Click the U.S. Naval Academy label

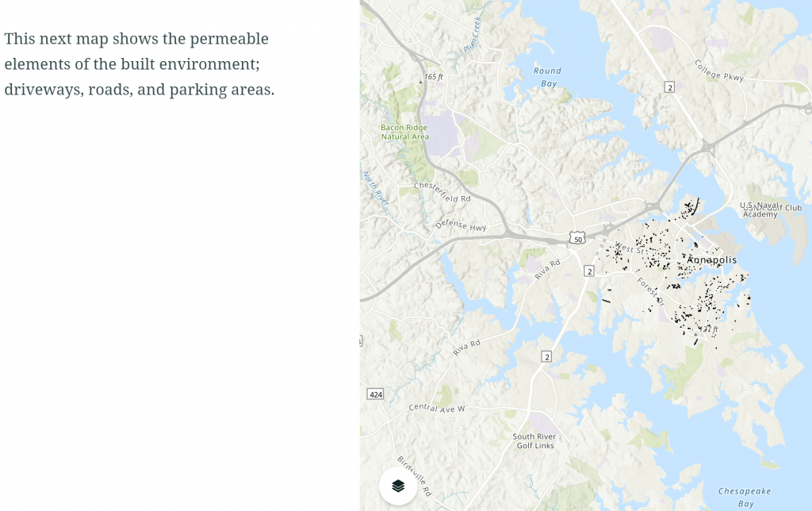(x=759, y=209)
